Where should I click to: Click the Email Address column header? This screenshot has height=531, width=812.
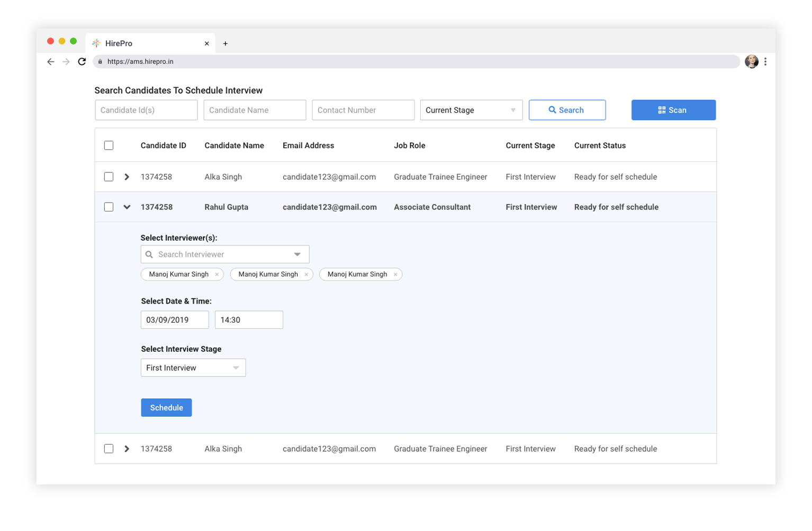[309, 145]
